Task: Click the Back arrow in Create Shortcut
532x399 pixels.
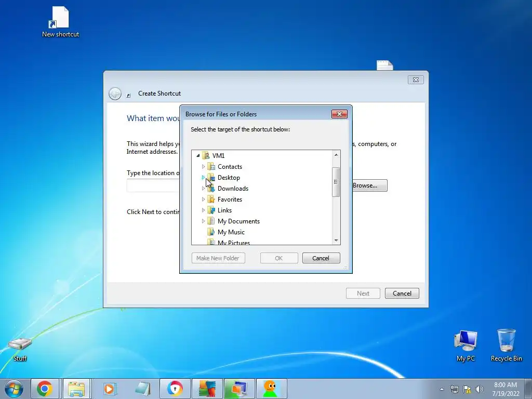Action: 115,94
